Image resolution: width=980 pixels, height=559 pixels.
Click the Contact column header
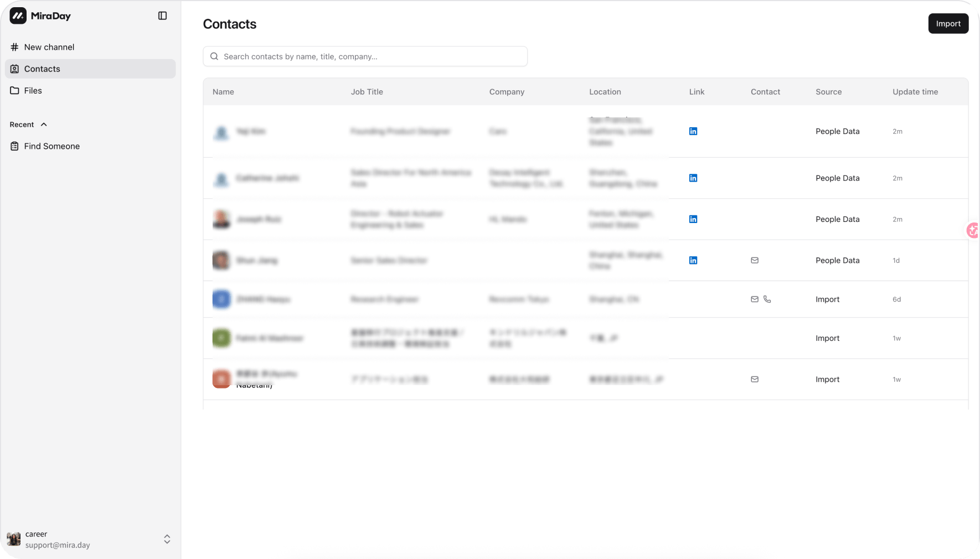click(765, 92)
